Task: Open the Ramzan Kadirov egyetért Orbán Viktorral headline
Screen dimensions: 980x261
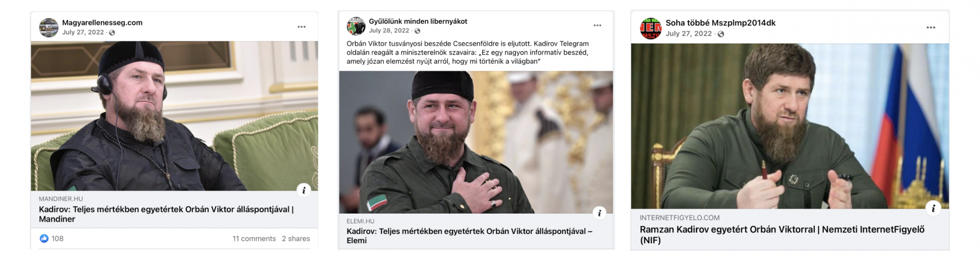Action: (x=782, y=235)
